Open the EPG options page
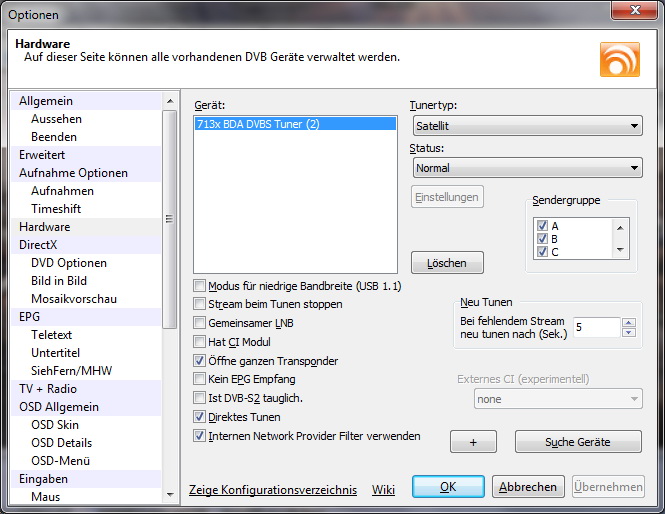The image size is (665, 514). 86,317
